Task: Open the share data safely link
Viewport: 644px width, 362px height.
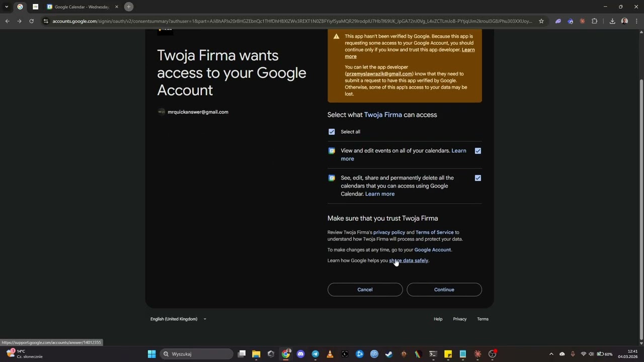Action: (x=409, y=260)
